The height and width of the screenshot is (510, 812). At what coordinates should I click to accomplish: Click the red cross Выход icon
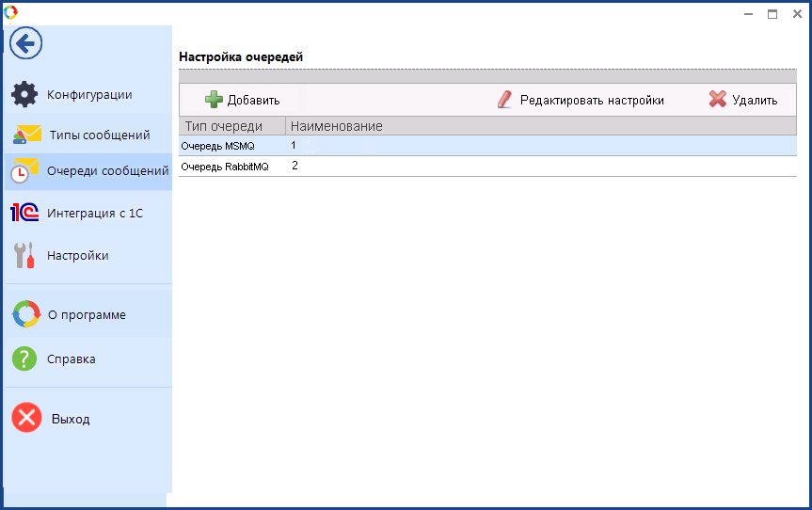[26, 418]
